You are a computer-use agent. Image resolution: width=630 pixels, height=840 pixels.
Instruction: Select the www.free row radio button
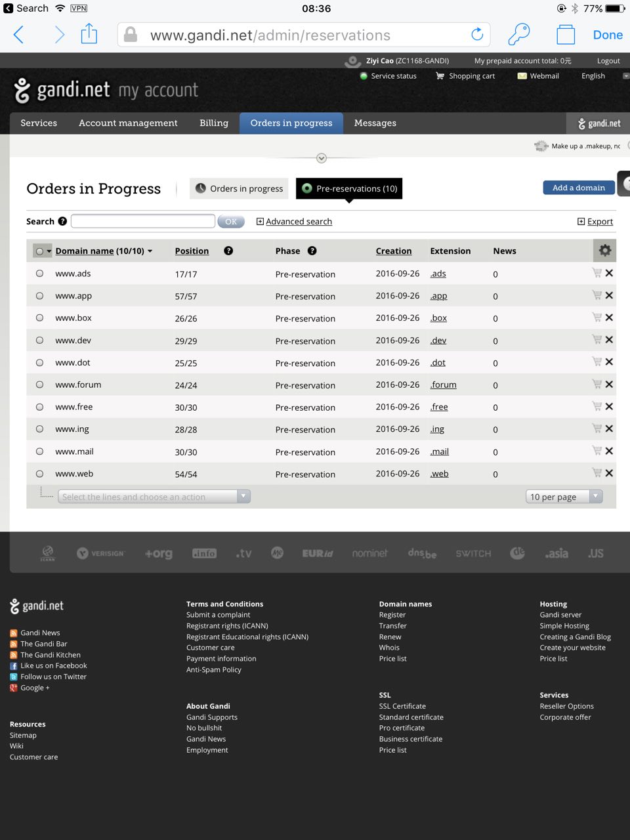pos(39,407)
